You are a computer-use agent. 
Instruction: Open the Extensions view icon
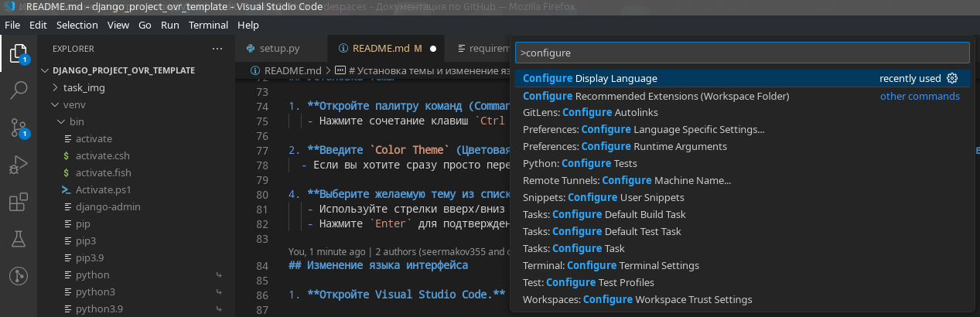point(18,203)
